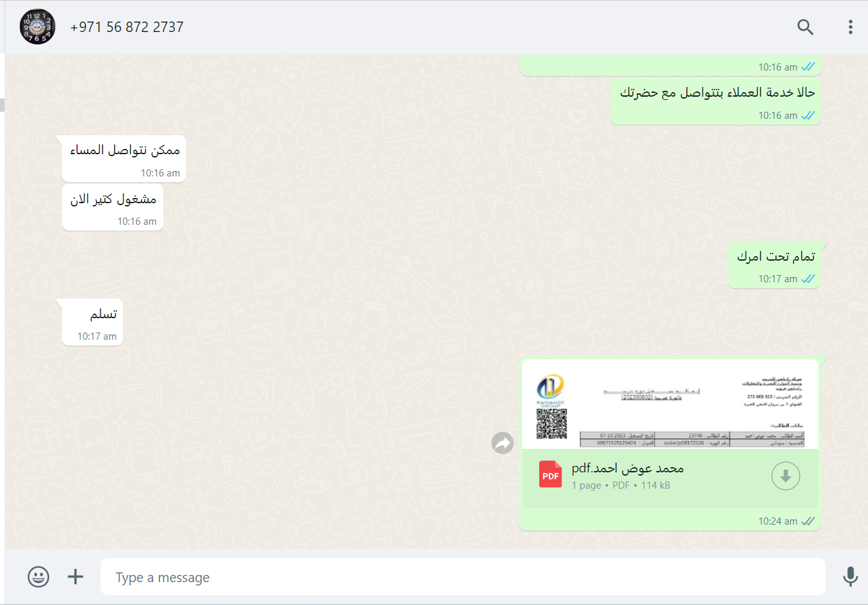Click contact number +971 56 872 2737

coord(127,27)
